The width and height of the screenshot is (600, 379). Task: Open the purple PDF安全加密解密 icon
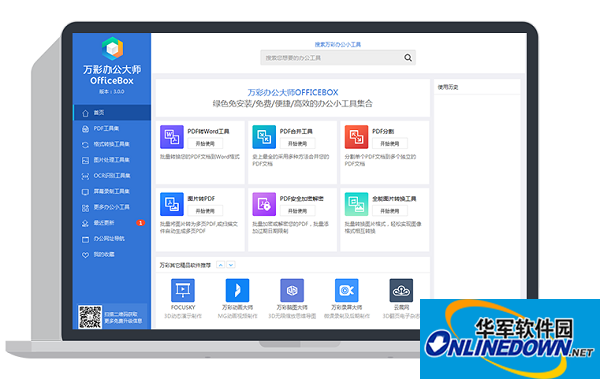click(264, 204)
